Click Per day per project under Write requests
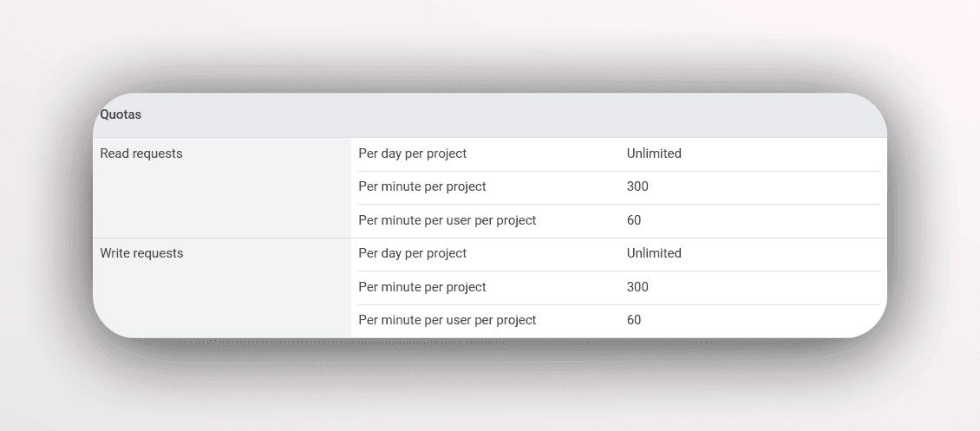The width and height of the screenshot is (980, 431). point(412,253)
